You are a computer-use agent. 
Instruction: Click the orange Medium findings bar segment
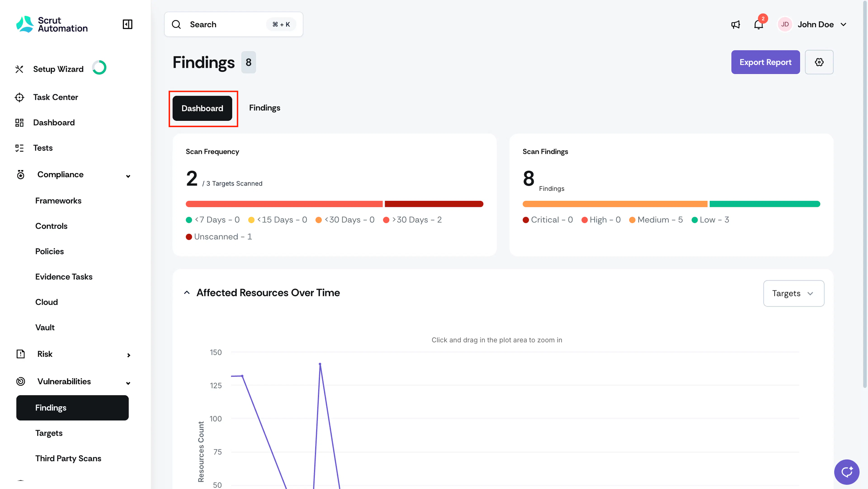point(615,204)
